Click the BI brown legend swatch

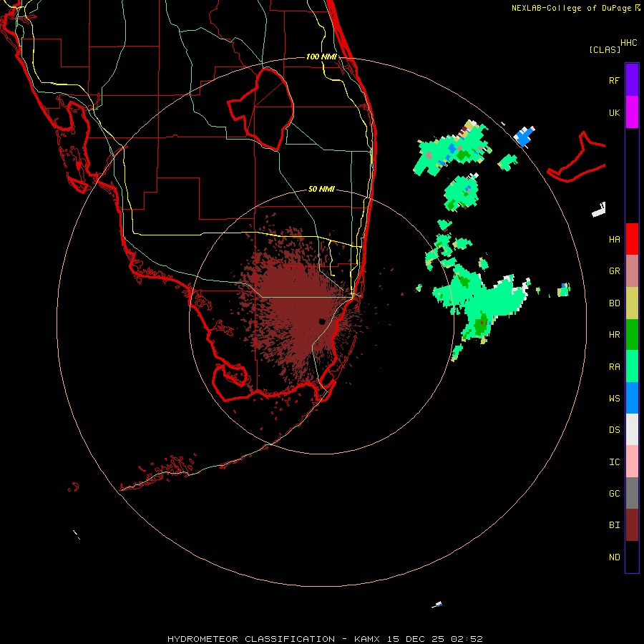tap(632, 525)
